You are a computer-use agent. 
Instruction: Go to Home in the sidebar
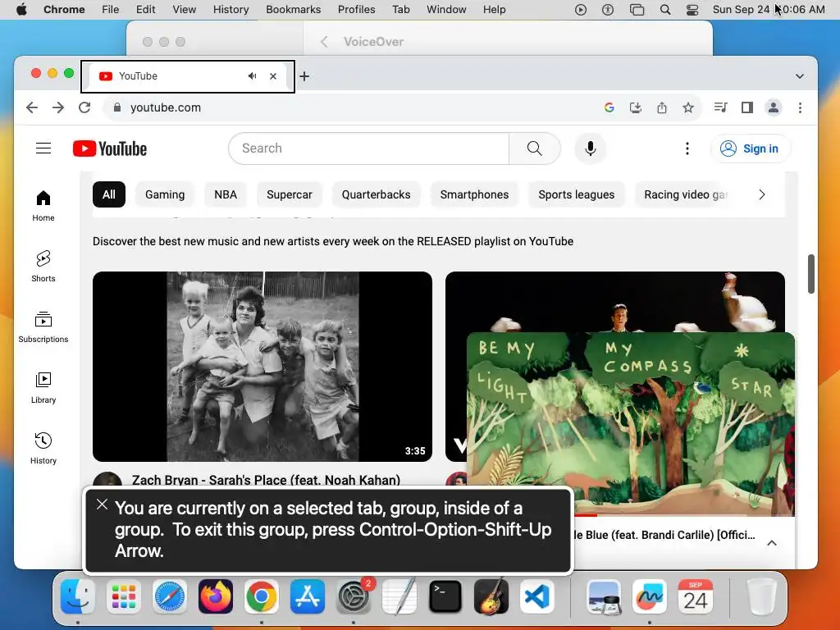click(43, 206)
